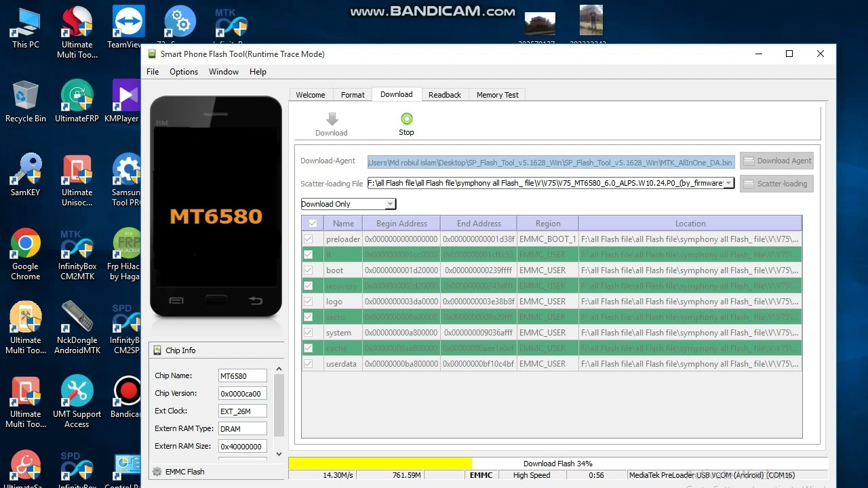This screenshot has width=868, height=488.
Task: Click the Chip Name field MT6580
Action: click(242, 376)
